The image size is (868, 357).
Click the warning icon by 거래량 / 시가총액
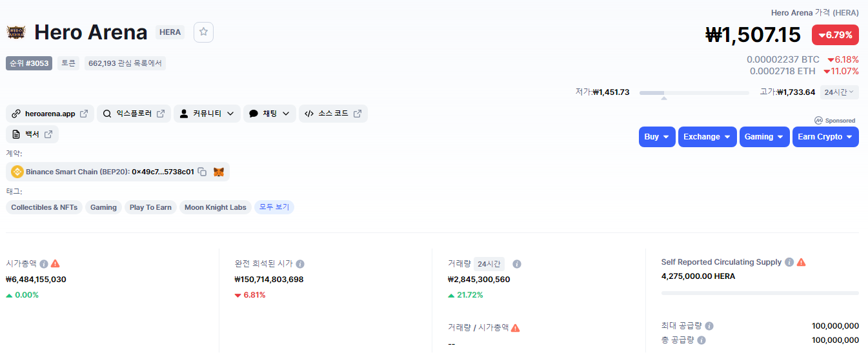(515, 327)
